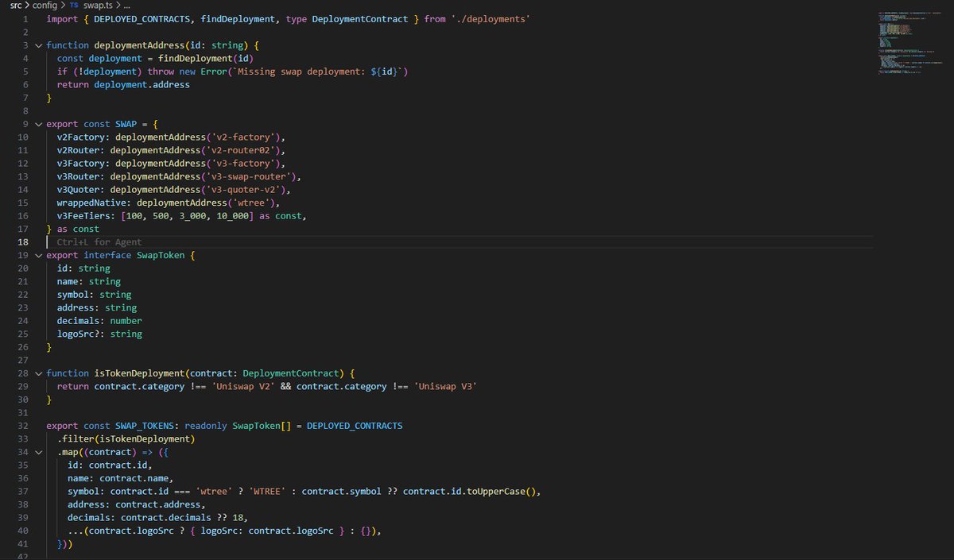This screenshot has width=954, height=560.
Task: Click line number 32 in the gutter
Action: 23,425
